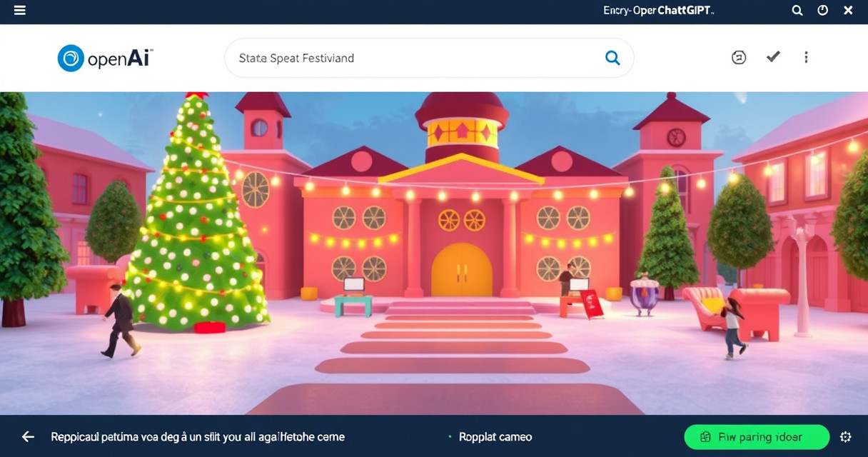Click the openAI text logo
The height and width of the screenshot is (457, 868).
coord(119,59)
